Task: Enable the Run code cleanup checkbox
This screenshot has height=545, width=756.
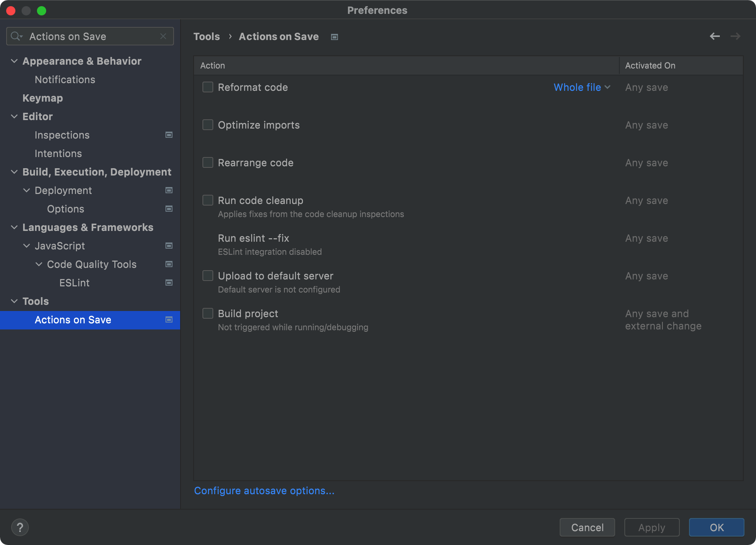Action: [x=208, y=200]
